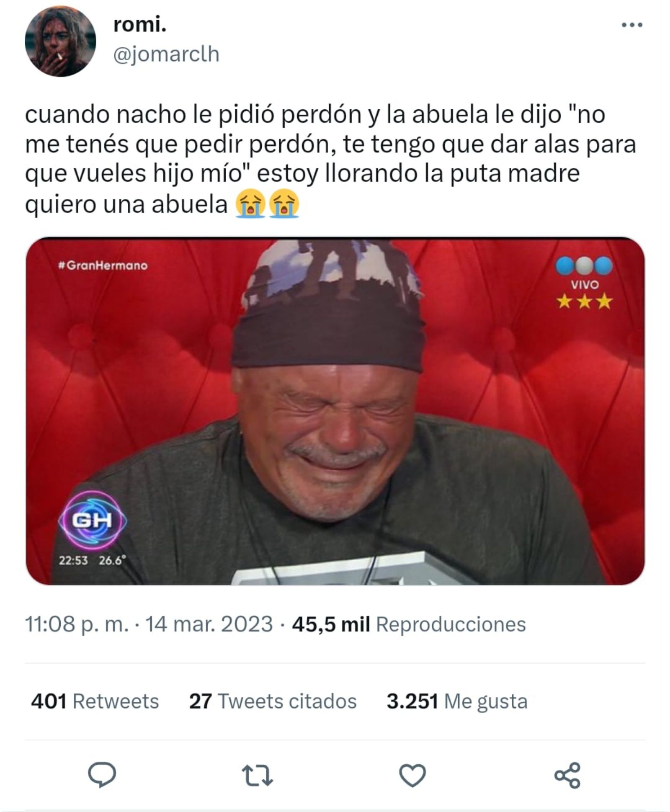Click the reply speech bubble icon

[102, 775]
